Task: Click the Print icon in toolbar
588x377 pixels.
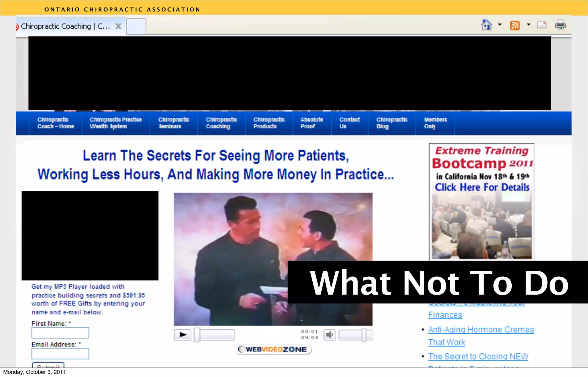Action: tap(560, 25)
